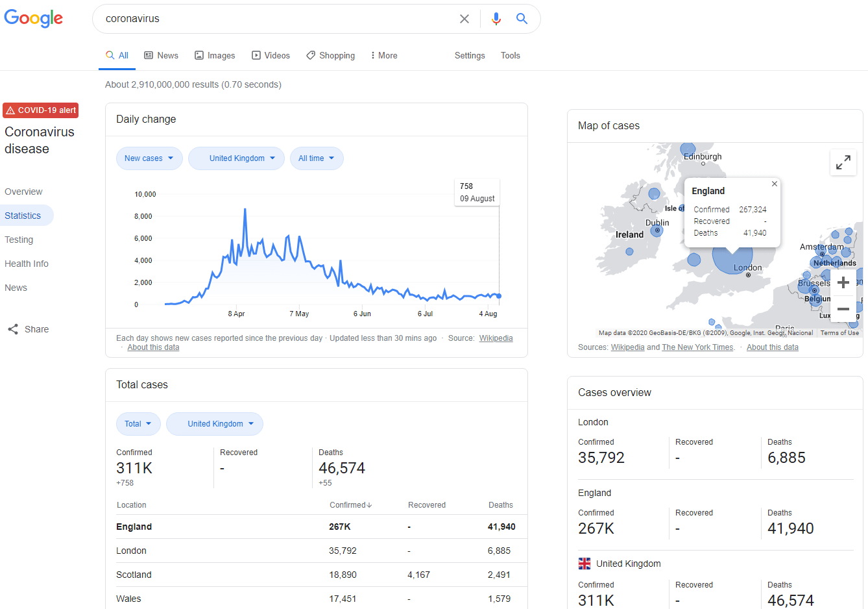Screen dimensions: 868x609
Task: Start voice search with microphone icon
Action: click(x=496, y=19)
